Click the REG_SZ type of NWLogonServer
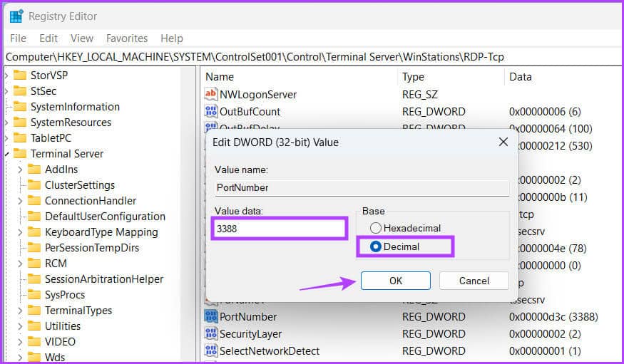 [x=420, y=95]
